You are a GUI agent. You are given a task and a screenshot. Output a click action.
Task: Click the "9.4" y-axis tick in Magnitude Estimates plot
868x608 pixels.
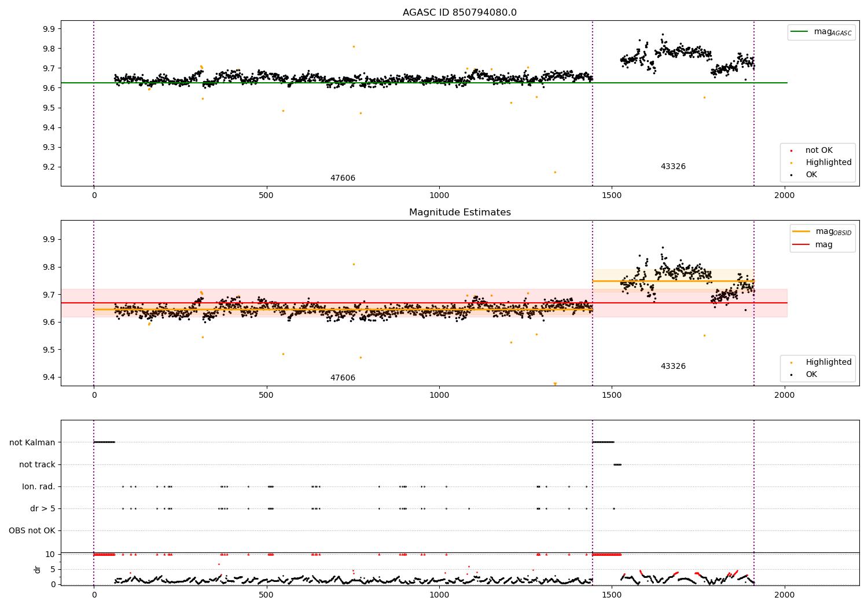[49, 378]
